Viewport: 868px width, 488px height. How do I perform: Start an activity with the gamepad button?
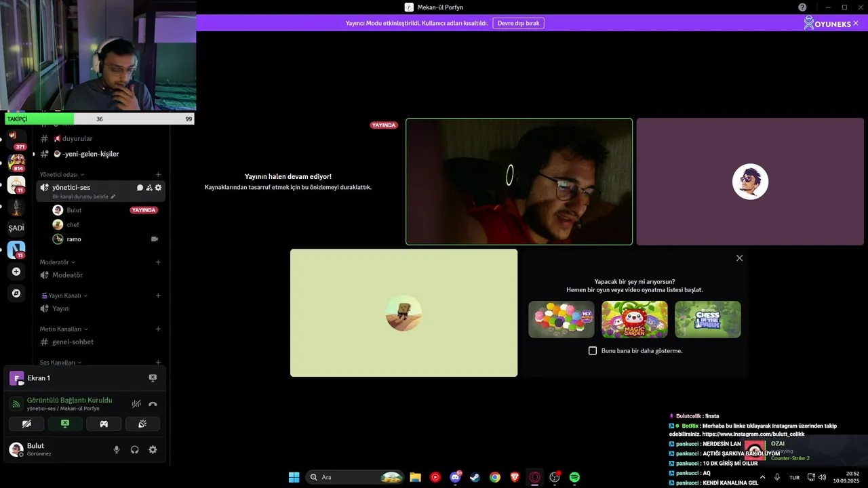click(x=104, y=424)
